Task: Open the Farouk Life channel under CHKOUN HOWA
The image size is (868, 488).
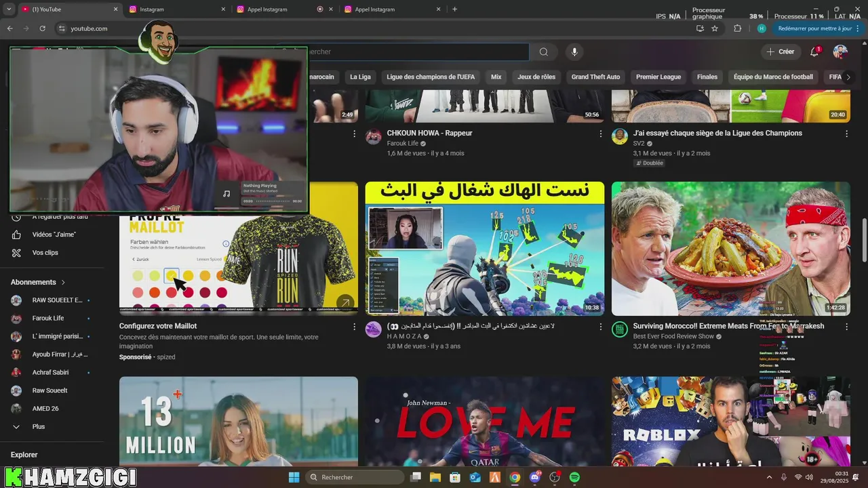Action: [x=403, y=144]
